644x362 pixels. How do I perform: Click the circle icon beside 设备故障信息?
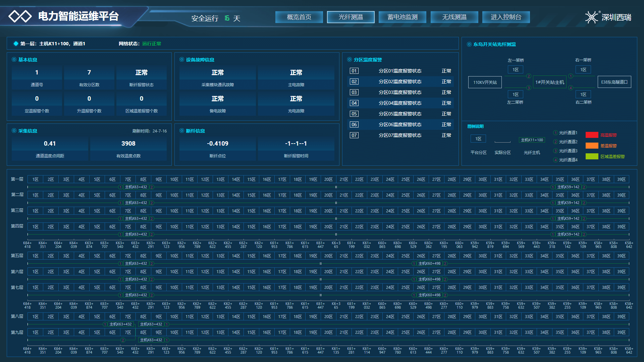[x=182, y=59]
